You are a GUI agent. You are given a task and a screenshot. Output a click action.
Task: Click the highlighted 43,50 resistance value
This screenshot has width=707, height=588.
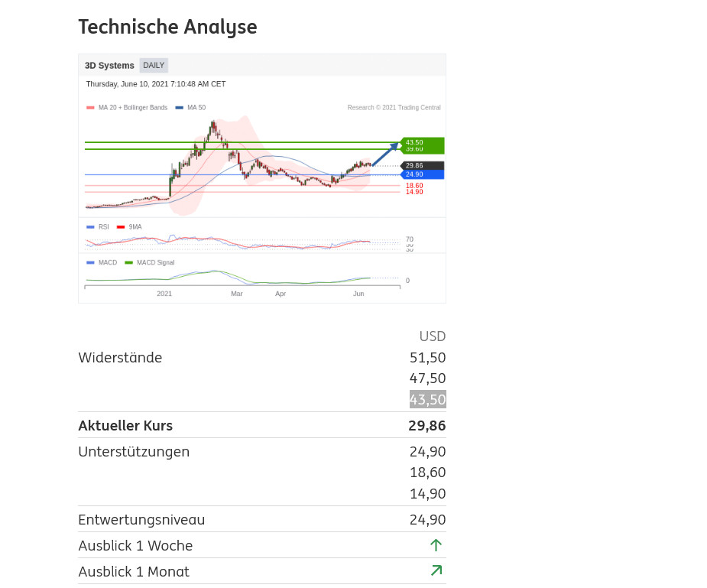coord(427,399)
